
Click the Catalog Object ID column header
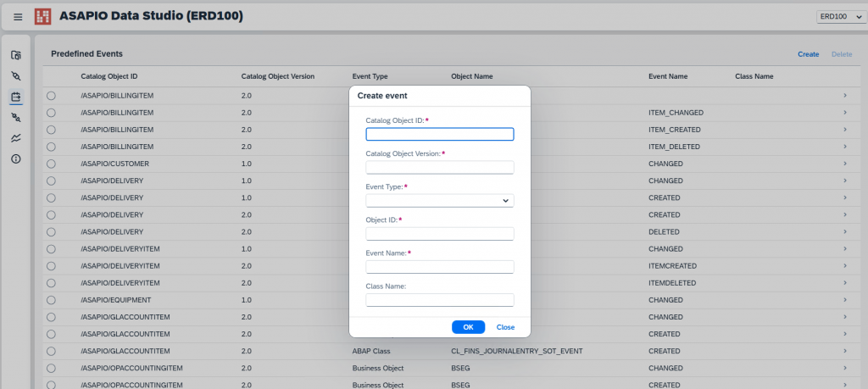tap(109, 76)
